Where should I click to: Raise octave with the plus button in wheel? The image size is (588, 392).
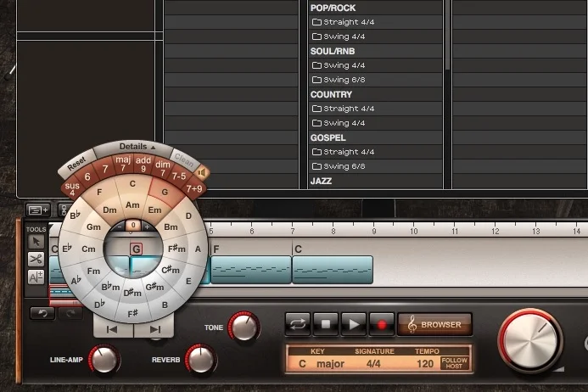coord(147,227)
